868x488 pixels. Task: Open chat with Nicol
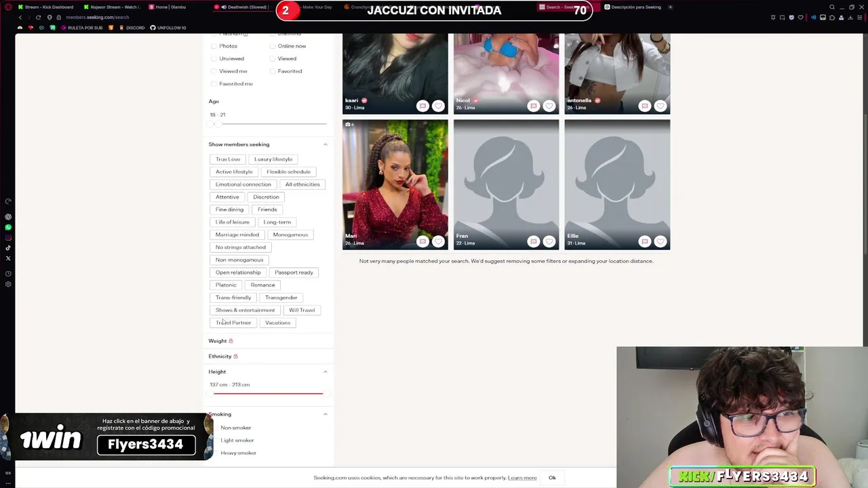[x=534, y=106]
